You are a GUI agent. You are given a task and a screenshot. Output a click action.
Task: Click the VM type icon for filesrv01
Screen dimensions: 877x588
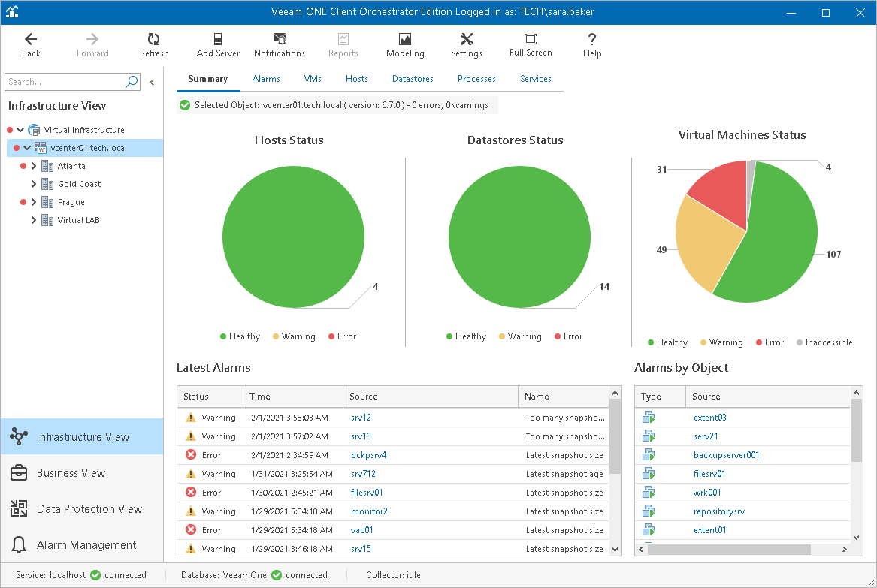tap(649, 473)
